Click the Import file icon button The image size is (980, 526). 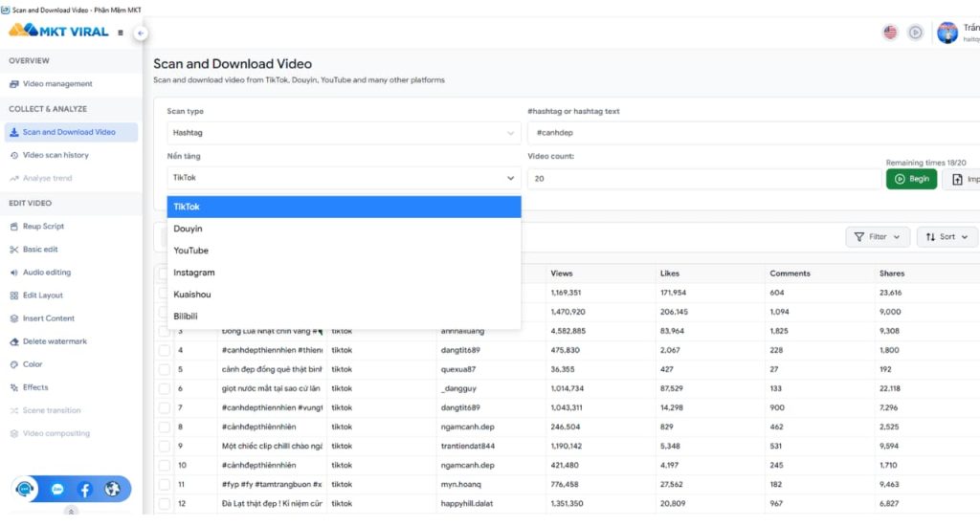coord(961,179)
